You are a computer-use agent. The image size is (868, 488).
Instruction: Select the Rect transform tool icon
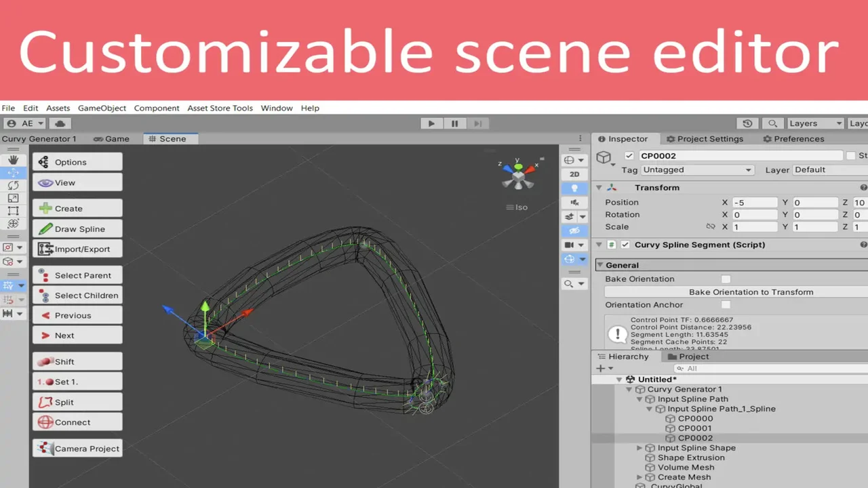tap(13, 211)
